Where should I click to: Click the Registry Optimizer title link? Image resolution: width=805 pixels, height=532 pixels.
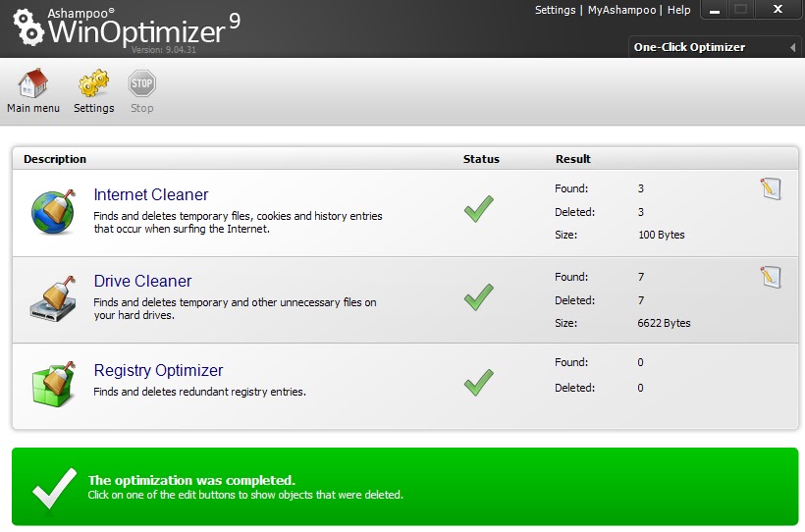pos(158,370)
